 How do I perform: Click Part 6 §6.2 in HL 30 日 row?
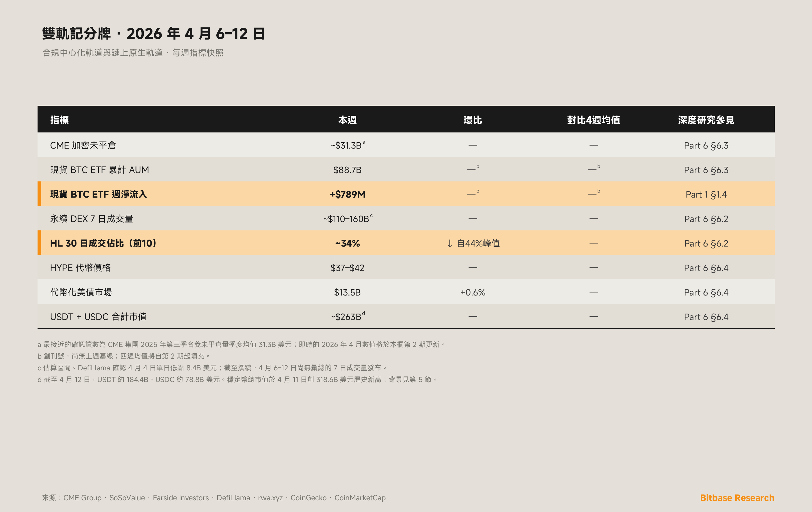tap(706, 243)
